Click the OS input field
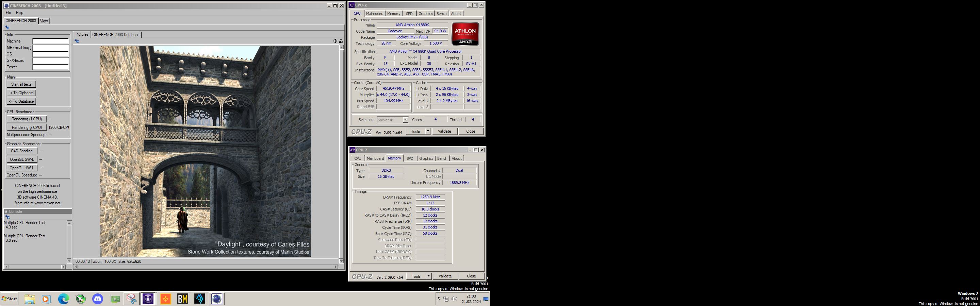The height and width of the screenshot is (306, 980). click(x=51, y=54)
